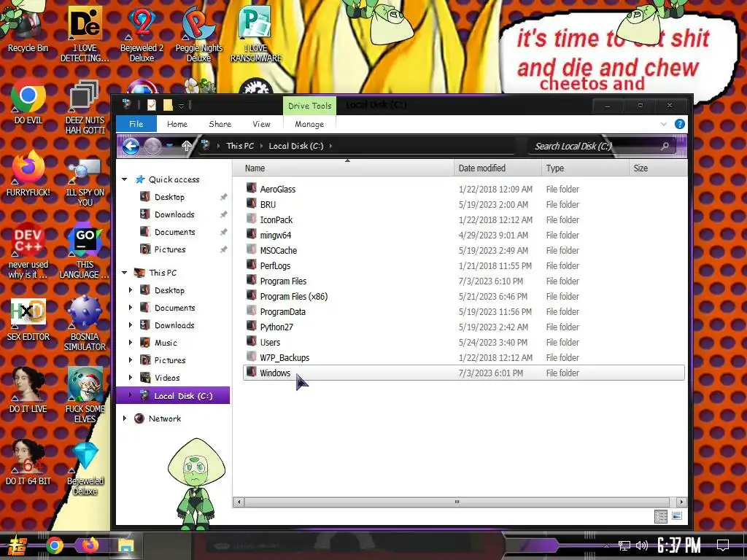The image size is (747, 560).
Task: Open the I LOVE RANSOMWARE shortcut
Action: point(256,34)
